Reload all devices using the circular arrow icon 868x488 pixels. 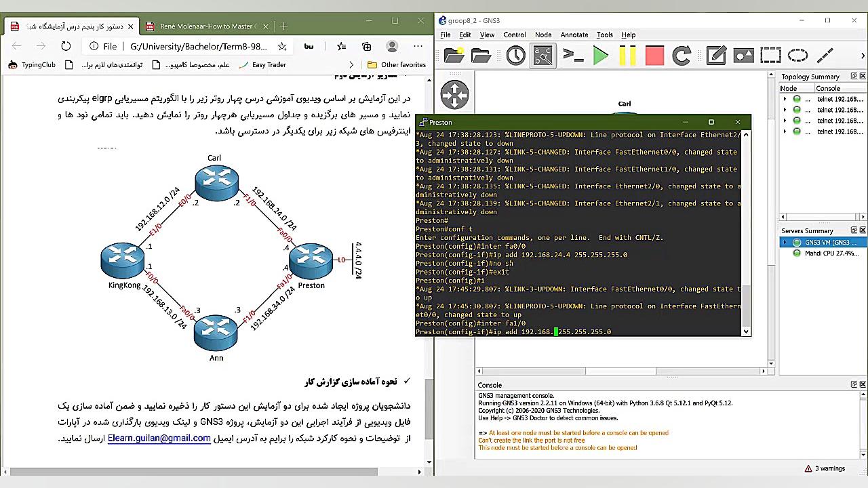pos(681,56)
